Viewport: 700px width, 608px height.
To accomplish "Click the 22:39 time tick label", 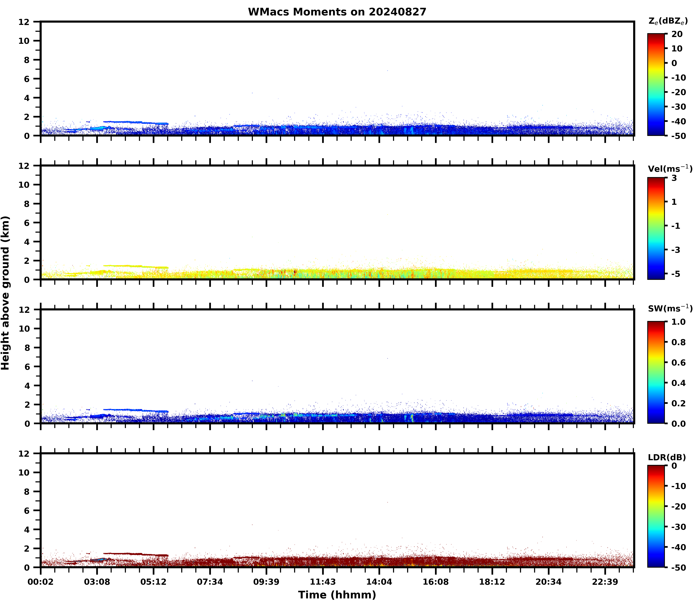I will click(605, 582).
